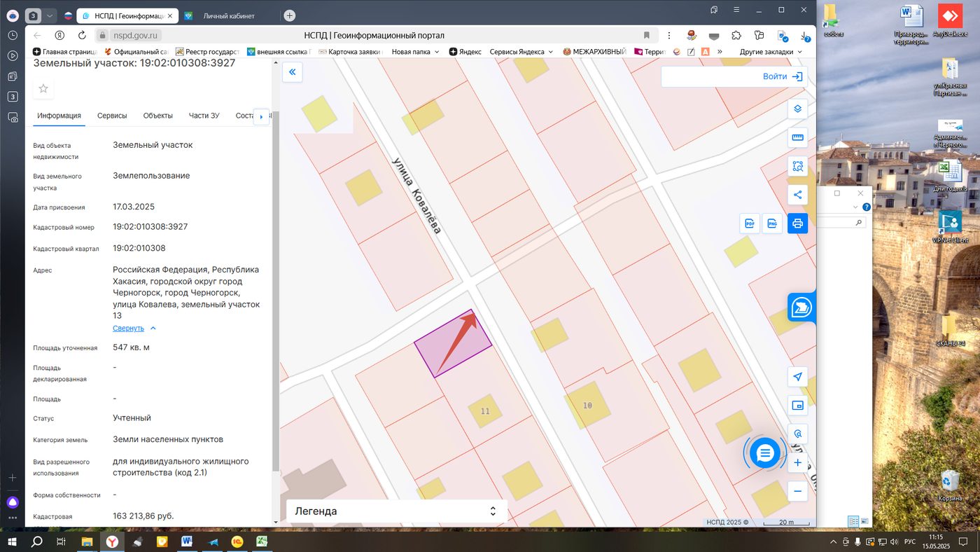Open AnyDesk.exe desktop shortcut

(x=949, y=20)
